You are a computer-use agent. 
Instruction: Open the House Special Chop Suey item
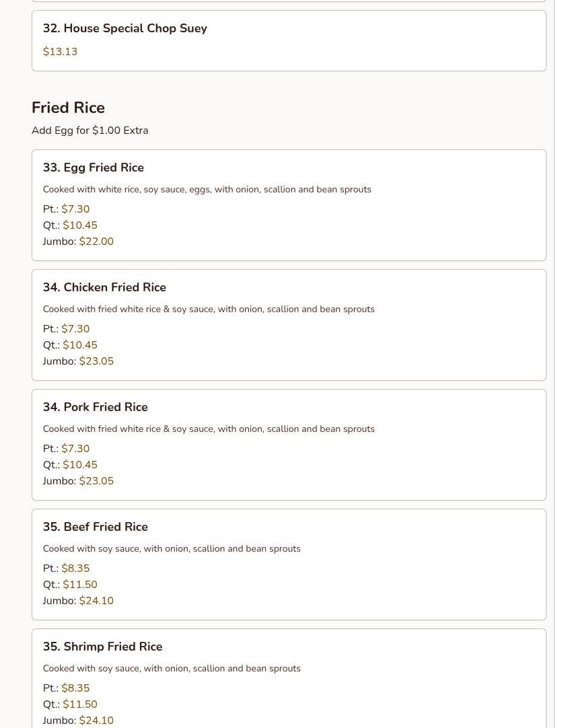pos(125,28)
